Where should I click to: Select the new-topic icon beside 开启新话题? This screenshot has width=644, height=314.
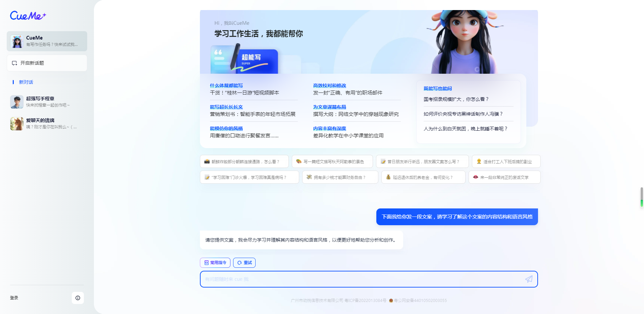tap(14, 63)
